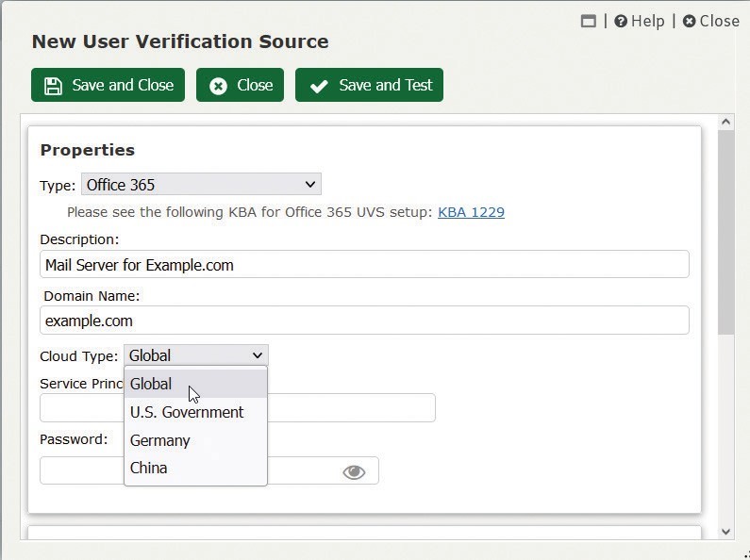
Task: Click the vertical scrollbar thumb
Action: [726, 232]
